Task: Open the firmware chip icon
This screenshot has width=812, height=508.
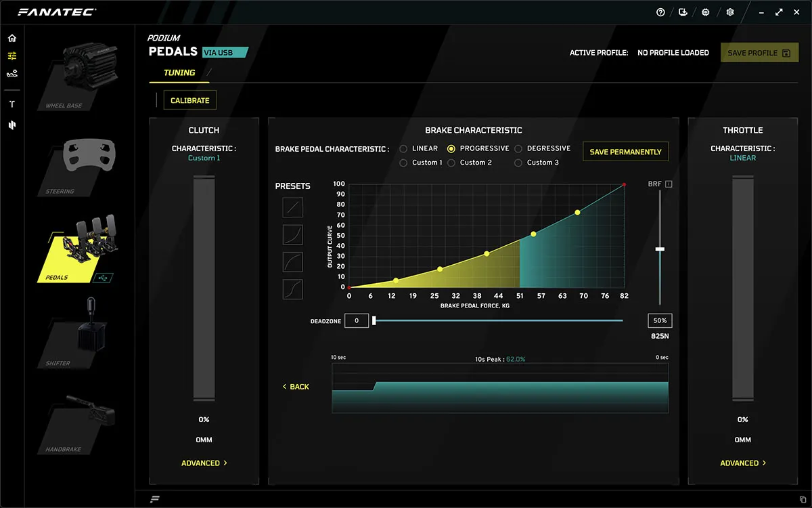Action: (706, 12)
